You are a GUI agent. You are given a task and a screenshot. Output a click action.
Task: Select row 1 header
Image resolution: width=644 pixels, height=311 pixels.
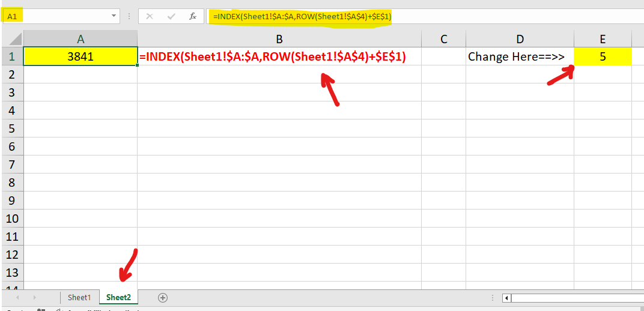tap(13, 56)
